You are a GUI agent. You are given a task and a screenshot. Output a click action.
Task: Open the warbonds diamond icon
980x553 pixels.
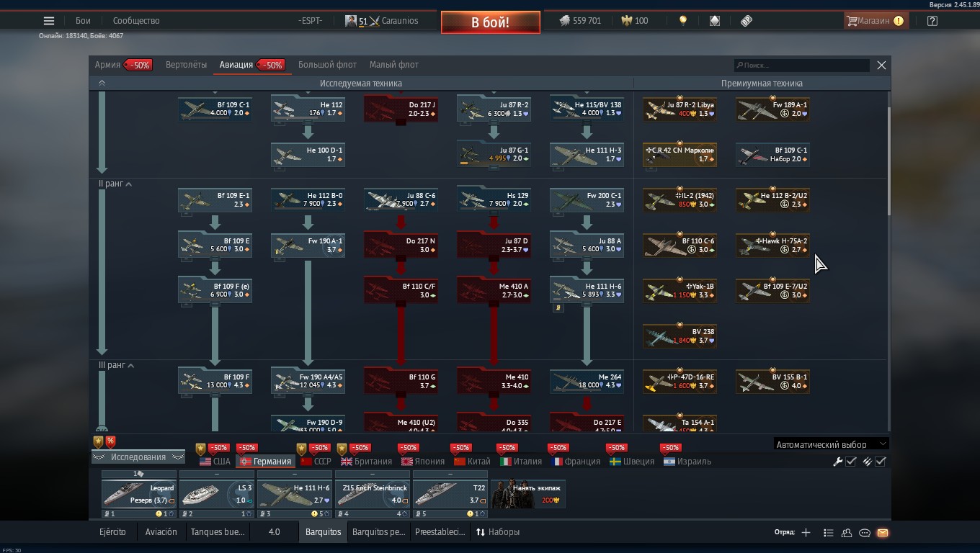[x=715, y=21]
